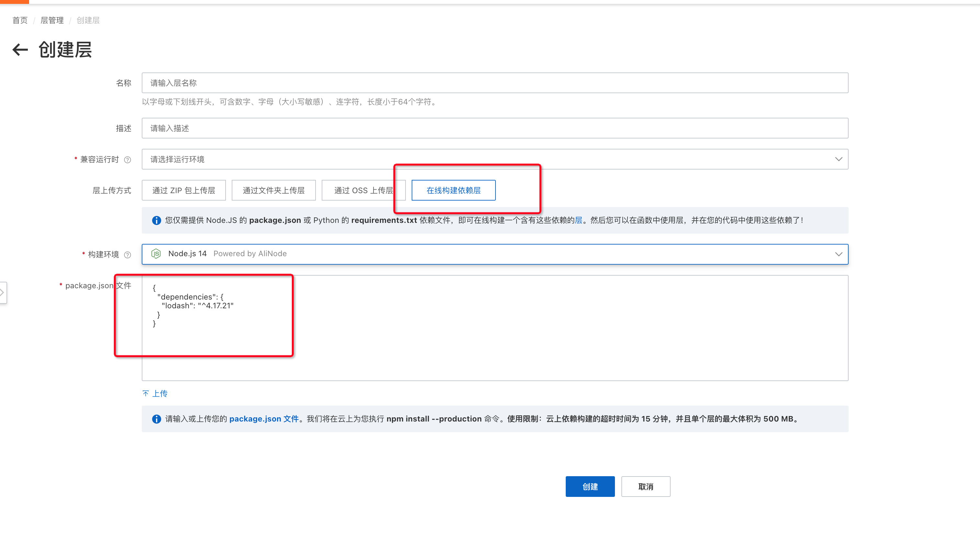The width and height of the screenshot is (980, 548).
Task: Click the 创建层 page heading
Action: (65, 49)
